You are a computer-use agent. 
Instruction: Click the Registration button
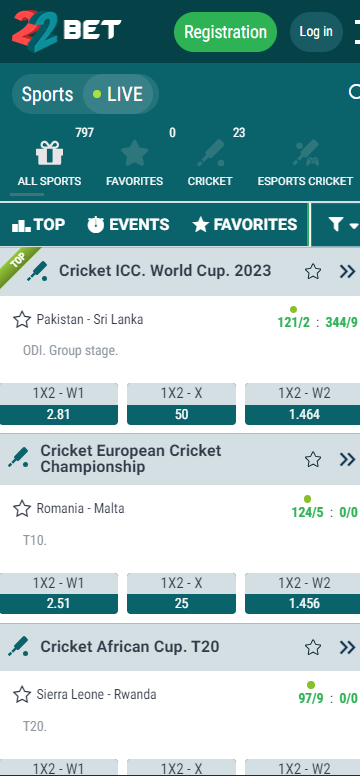(x=225, y=32)
